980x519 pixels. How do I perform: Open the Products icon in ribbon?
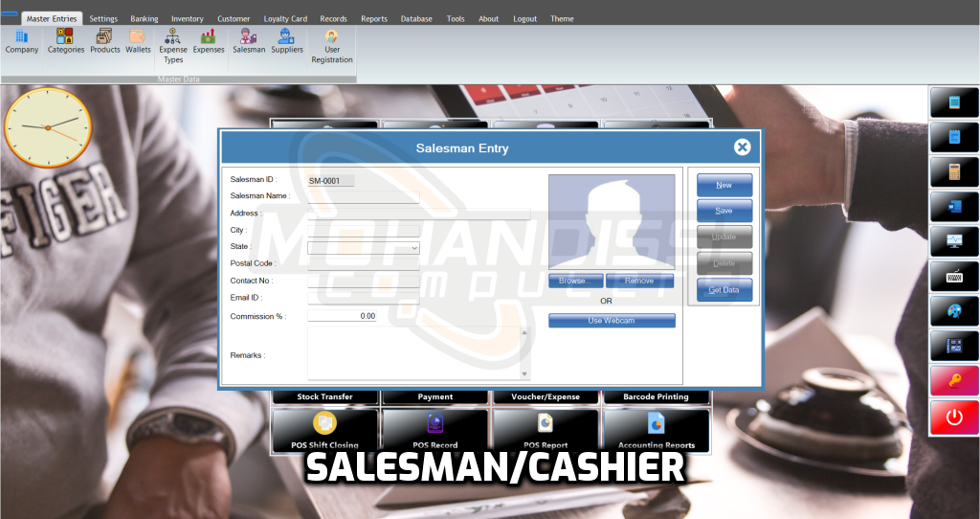(x=104, y=41)
